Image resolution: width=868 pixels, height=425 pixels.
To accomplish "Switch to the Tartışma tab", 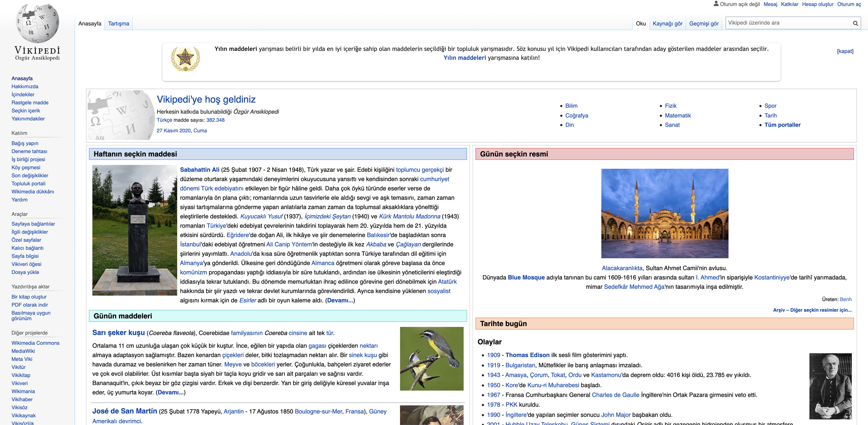I will pos(119,24).
